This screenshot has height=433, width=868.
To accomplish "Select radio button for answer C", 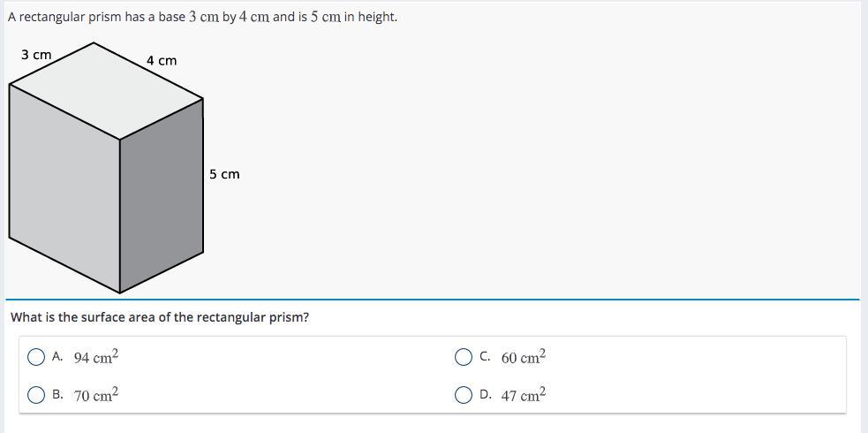I will pos(464,357).
